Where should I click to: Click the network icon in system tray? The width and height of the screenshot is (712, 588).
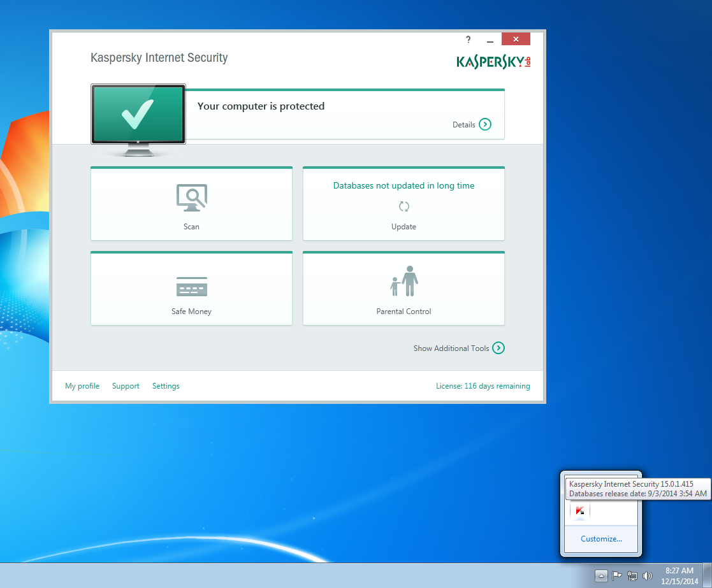click(x=632, y=576)
